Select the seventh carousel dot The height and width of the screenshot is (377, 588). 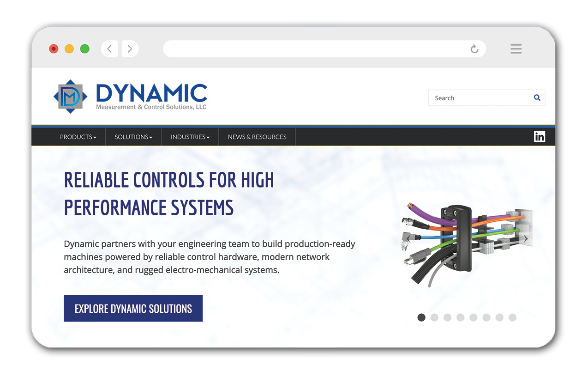pos(499,317)
